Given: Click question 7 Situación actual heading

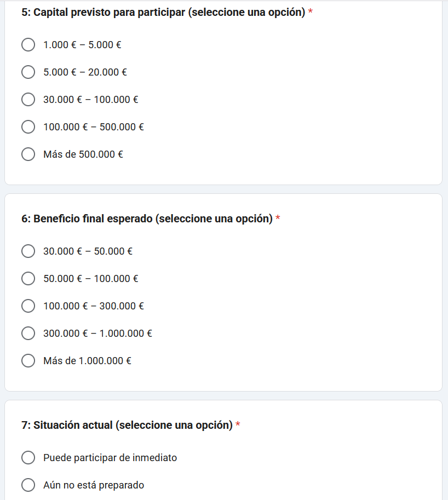Looking at the screenshot, I should pyautogui.click(x=127, y=426).
